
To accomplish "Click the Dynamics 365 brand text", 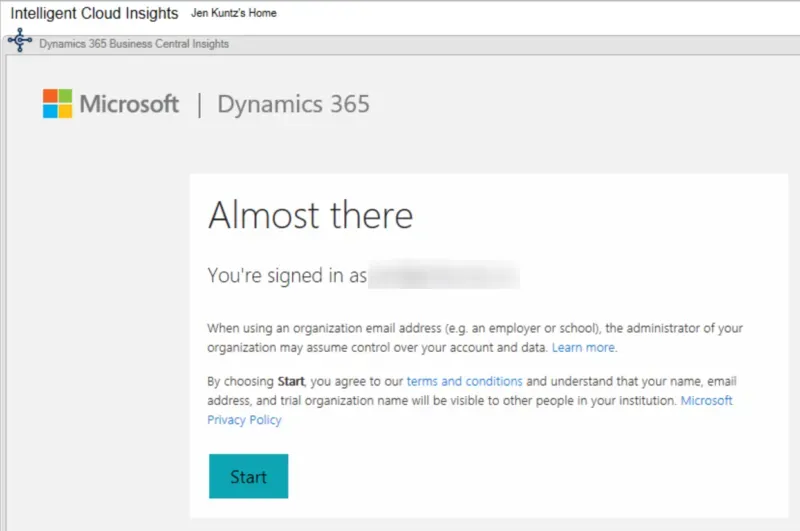I will click(x=293, y=104).
